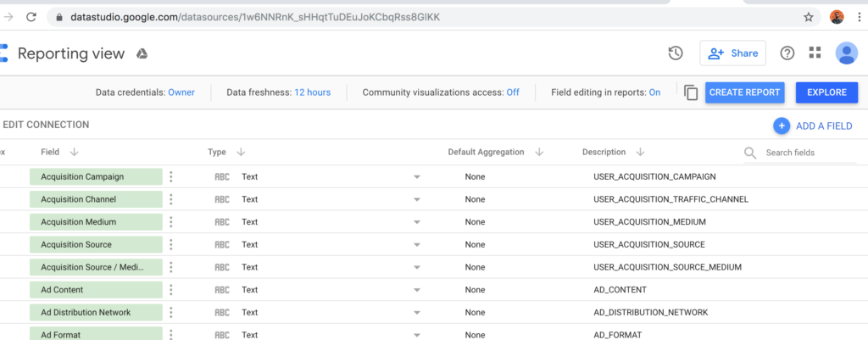Viewport: 868px width, 340px height.
Task: Bookmark page with the star icon
Action: coord(809,17)
